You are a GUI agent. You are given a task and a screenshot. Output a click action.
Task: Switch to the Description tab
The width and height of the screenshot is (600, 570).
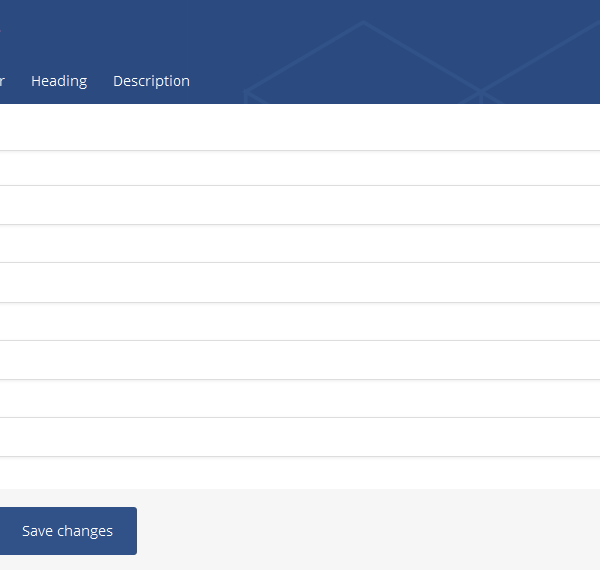click(x=151, y=81)
